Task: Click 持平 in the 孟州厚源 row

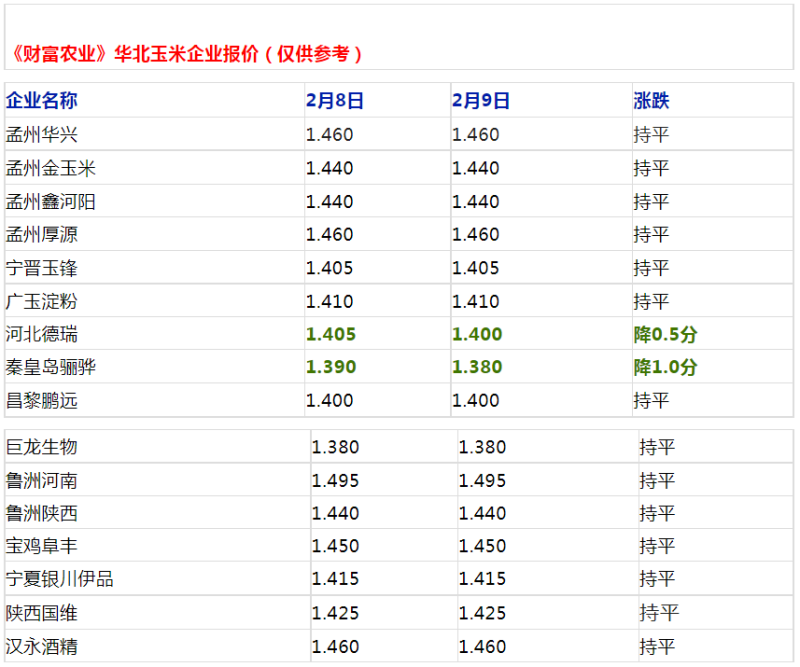Action: [x=651, y=235]
